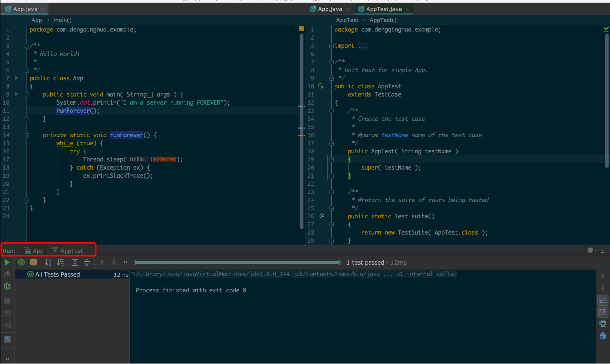
Task: Expand folded java command line output
Action: click(133, 274)
